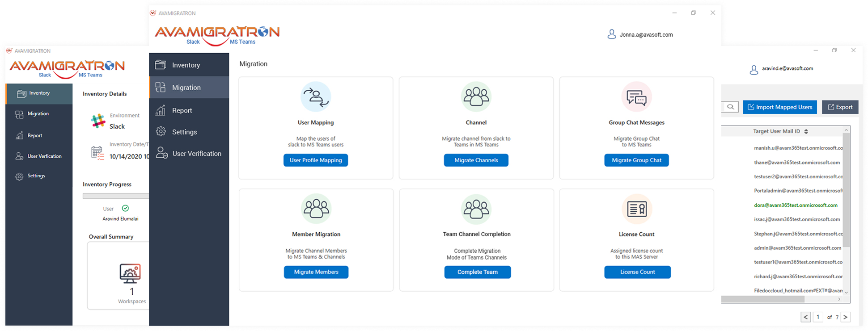The width and height of the screenshot is (868, 331).
Task: Select thane@avam365test.onmicrosoft.com row
Action: [797, 162]
